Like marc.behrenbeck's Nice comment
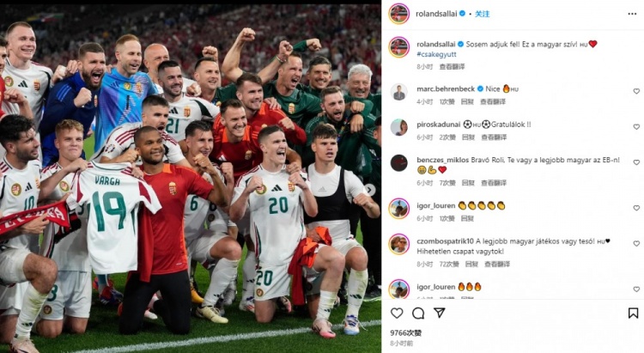Image resolution: width=644 pixels, height=353 pixels. [x=636, y=91]
